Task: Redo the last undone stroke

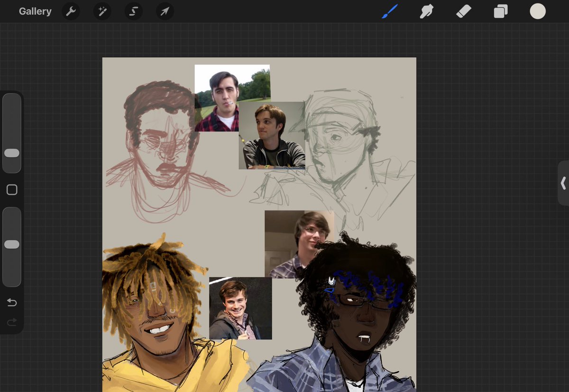Action: pyautogui.click(x=12, y=322)
